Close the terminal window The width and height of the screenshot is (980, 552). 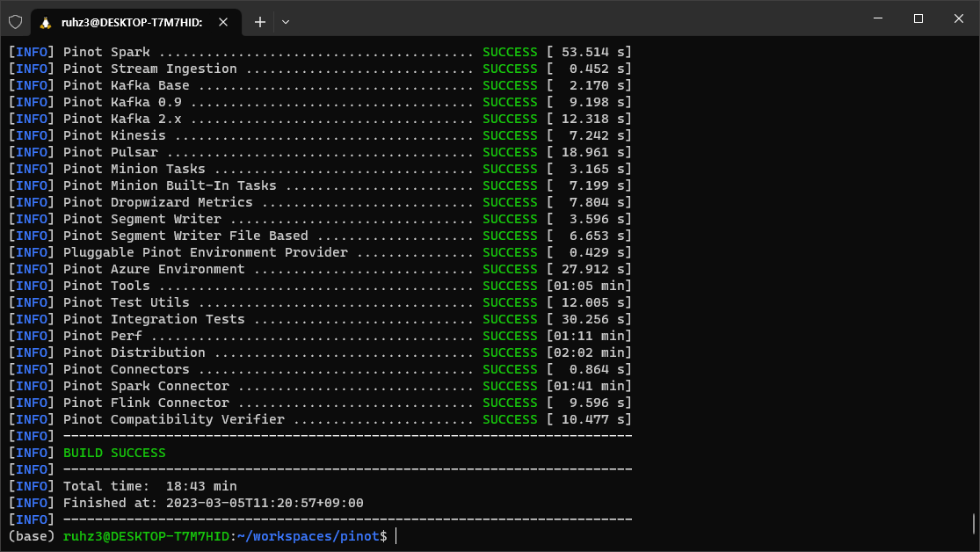coord(959,18)
